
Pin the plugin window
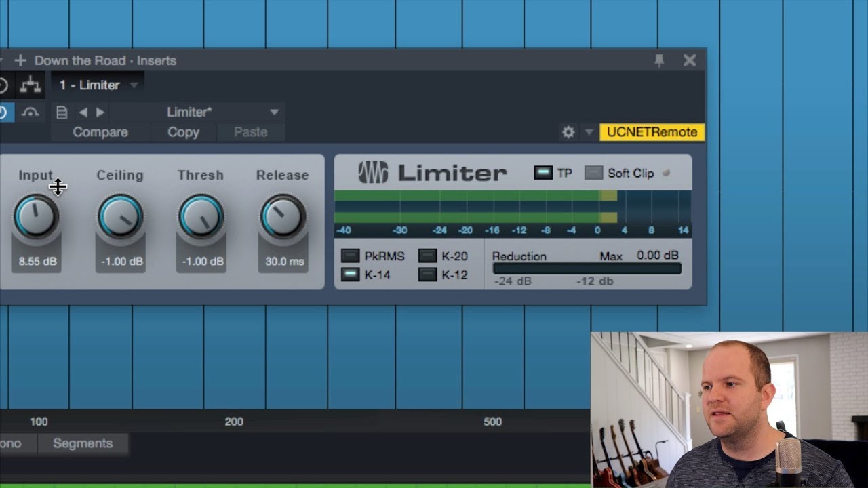click(659, 60)
